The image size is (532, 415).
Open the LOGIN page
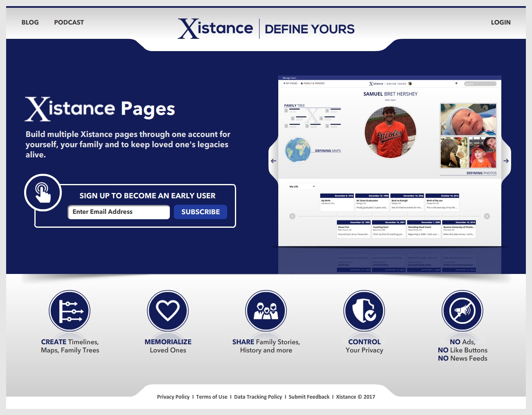(x=500, y=22)
